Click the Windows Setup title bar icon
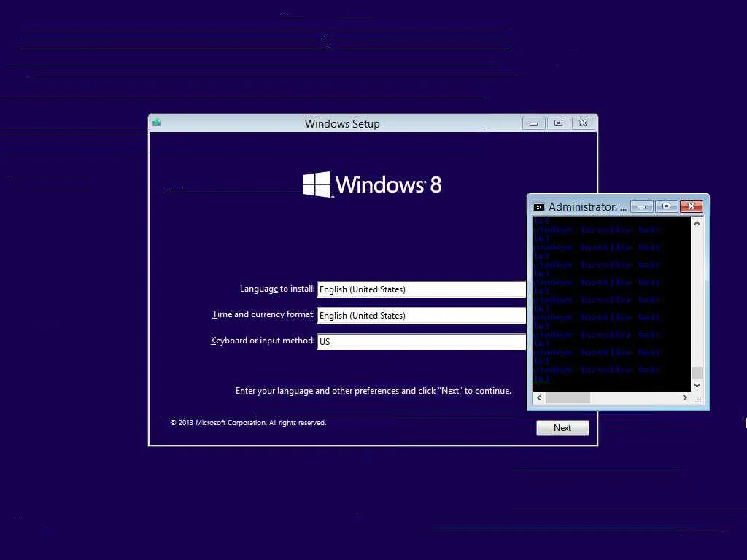This screenshot has width=747, height=560. tap(157, 122)
